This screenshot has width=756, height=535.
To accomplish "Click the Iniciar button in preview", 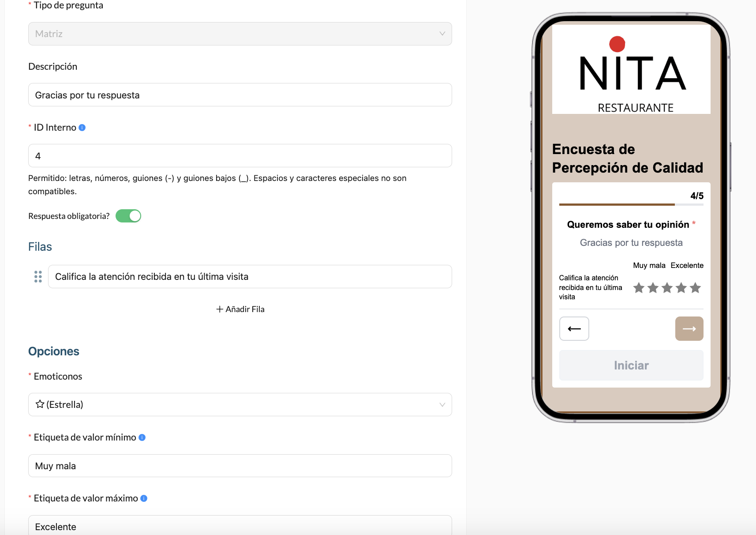I will click(631, 365).
